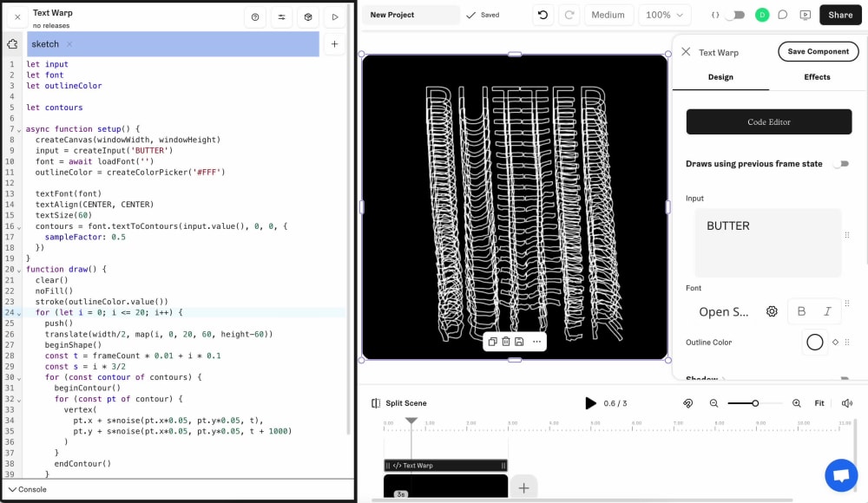This screenshot has height=503, width=868.
Task: Open the blue chat support bubble
Action: pyautogui.click(x=841, y=475)
